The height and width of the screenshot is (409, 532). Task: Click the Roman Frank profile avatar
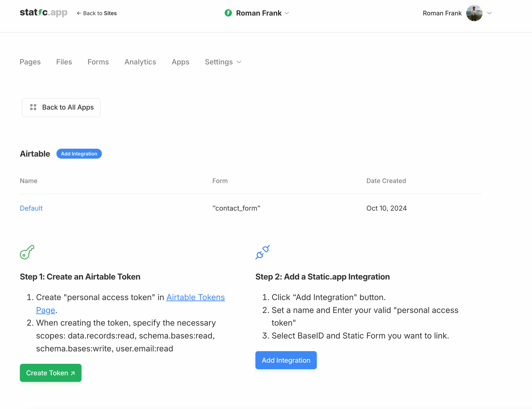pyautogui.click(x=474, y=13)
